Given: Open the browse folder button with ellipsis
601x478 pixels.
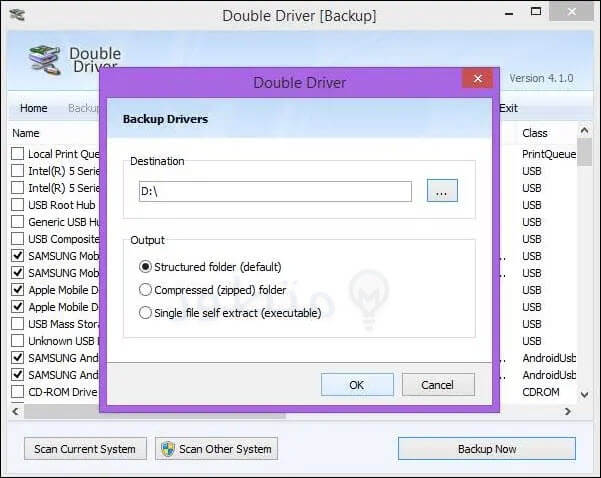Looking at the screenshot, I should pyautogui.click(x=442, y=191).
